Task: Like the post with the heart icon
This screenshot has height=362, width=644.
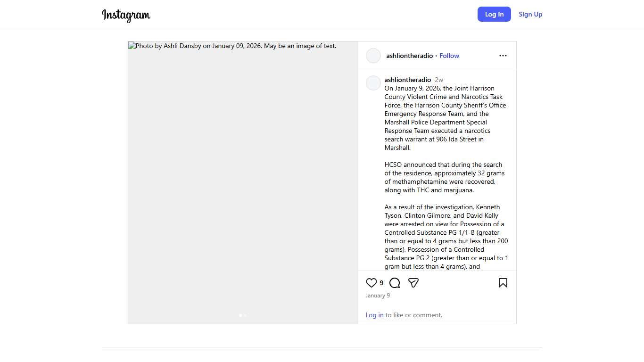Action: (372, 283)
